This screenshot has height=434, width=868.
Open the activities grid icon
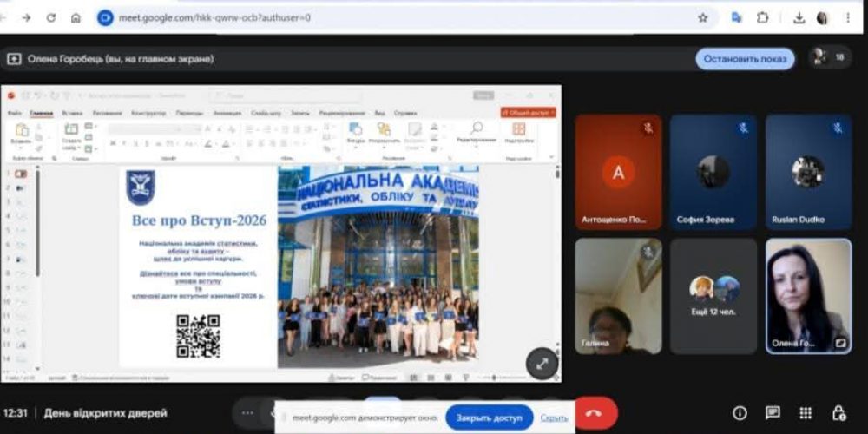(x=806, y=413)
